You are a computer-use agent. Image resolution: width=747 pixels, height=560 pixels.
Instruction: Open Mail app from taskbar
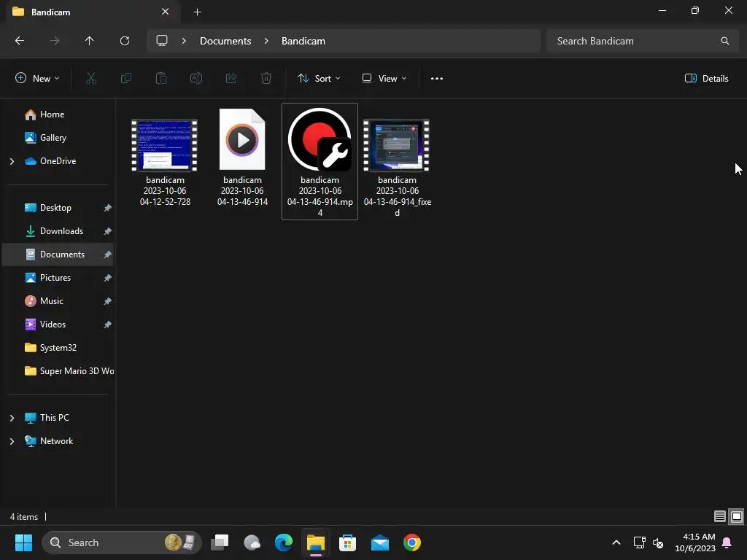coord(379,542)
